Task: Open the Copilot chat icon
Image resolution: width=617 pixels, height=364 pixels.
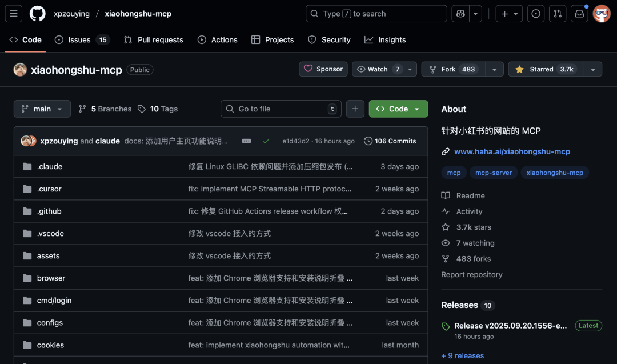Action: [x=460, y=14]
